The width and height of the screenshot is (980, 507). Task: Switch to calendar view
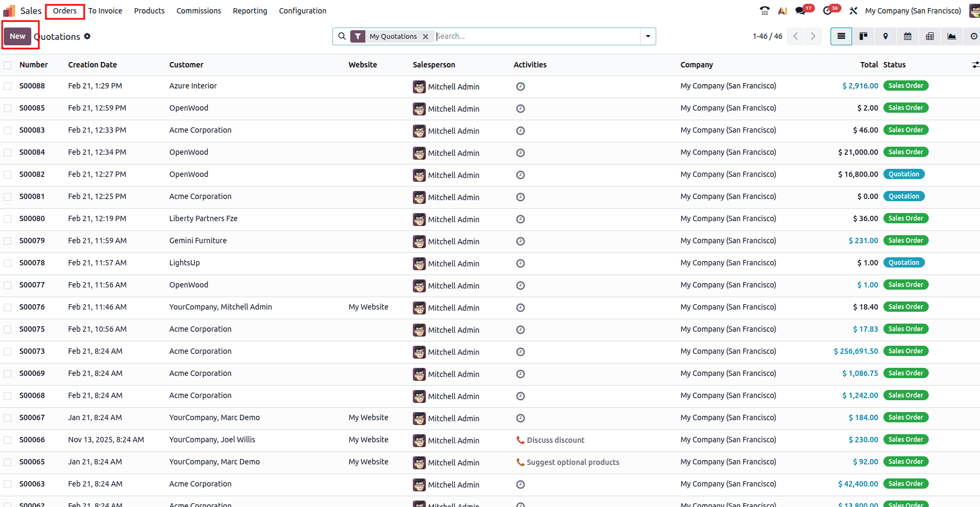[908, 36]
